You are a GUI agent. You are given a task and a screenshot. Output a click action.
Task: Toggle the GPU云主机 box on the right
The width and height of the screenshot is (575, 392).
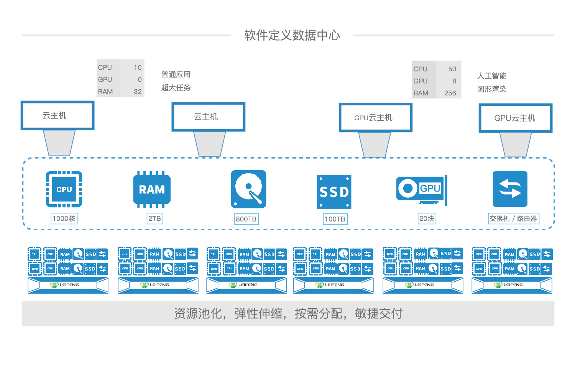coord(516,118)
